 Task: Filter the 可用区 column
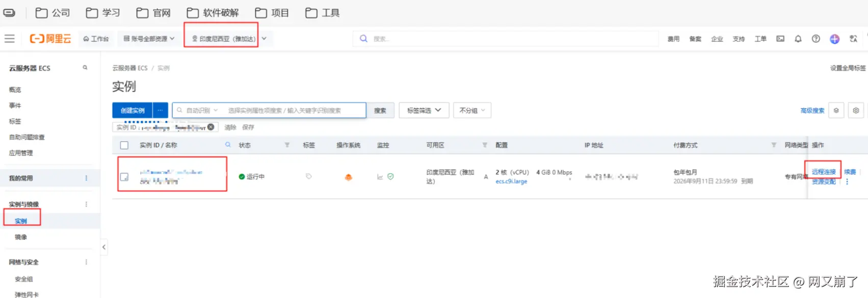pos(485,145)
